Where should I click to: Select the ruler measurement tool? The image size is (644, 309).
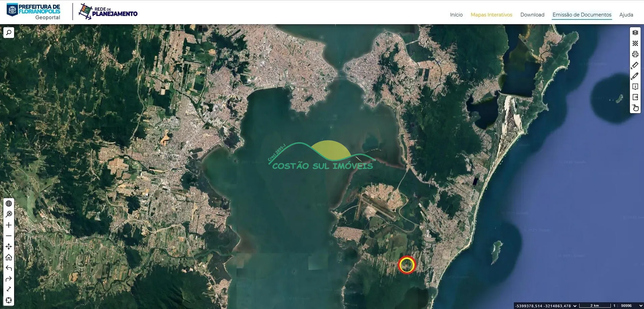[x=635, y=65]
